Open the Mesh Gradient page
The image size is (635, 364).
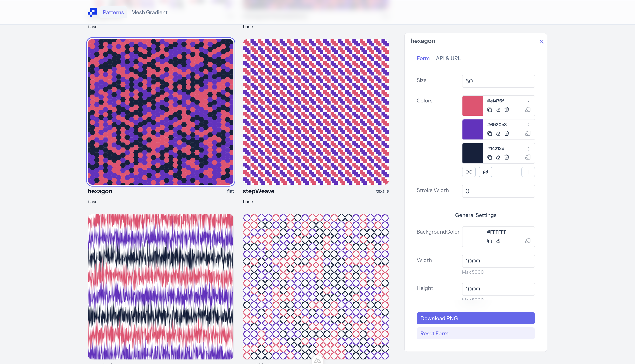point(149,12)
